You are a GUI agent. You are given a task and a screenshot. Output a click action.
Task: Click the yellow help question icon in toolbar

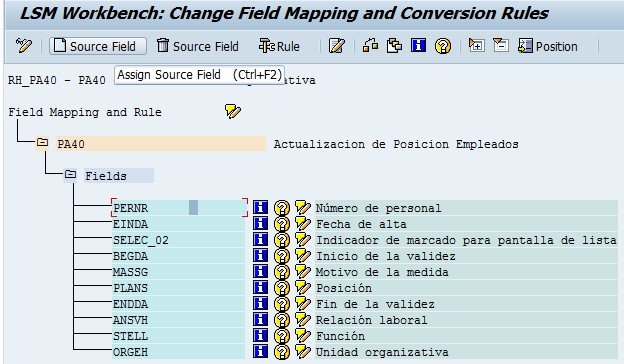(x=443, y=46)
